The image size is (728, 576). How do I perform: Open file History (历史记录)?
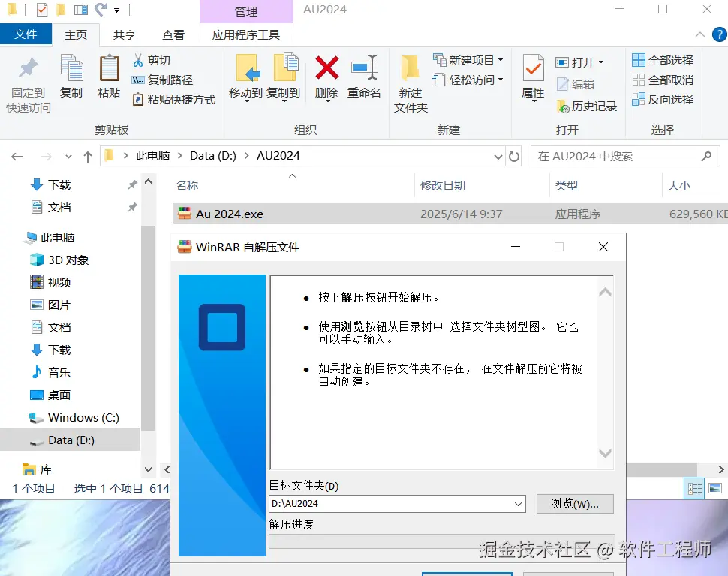click(x=587, y=106)
